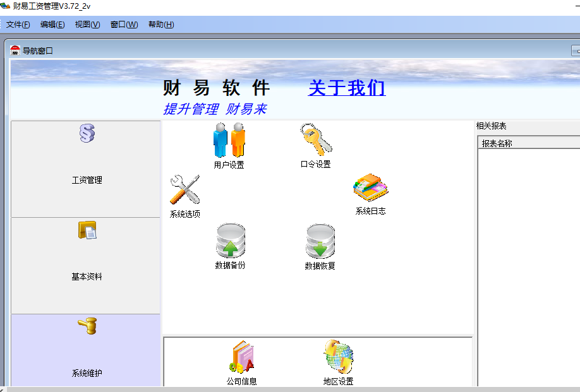Open the 用户设置 user settings icon
The height and width of the screenshot is (392, 580).
click(229, 141)
